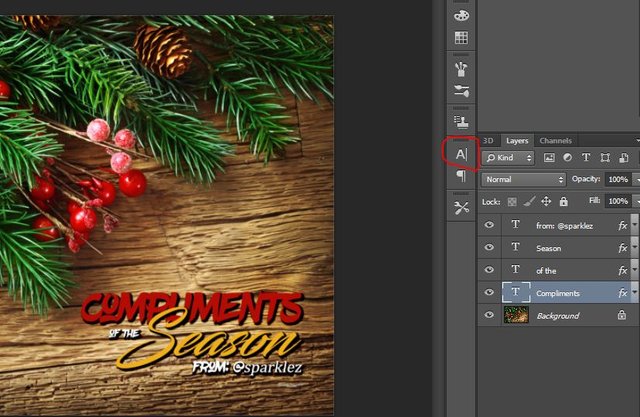Switch to the 3D tab

coord(488,141)
